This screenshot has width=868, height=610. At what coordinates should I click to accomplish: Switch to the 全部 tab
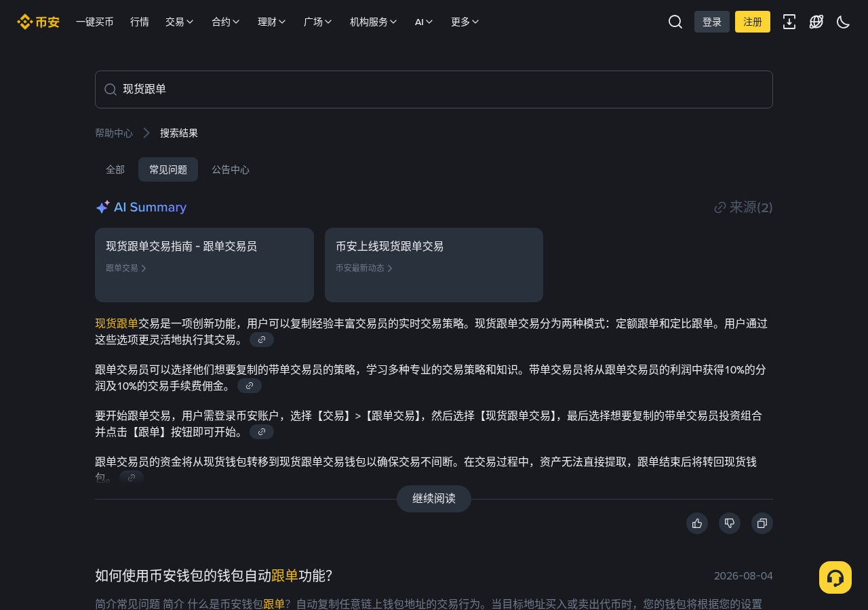click(115, 169)
